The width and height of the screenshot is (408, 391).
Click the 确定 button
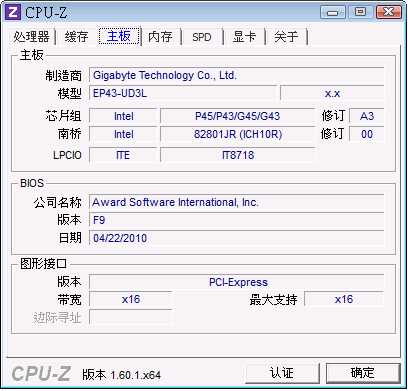pos(363,373)
